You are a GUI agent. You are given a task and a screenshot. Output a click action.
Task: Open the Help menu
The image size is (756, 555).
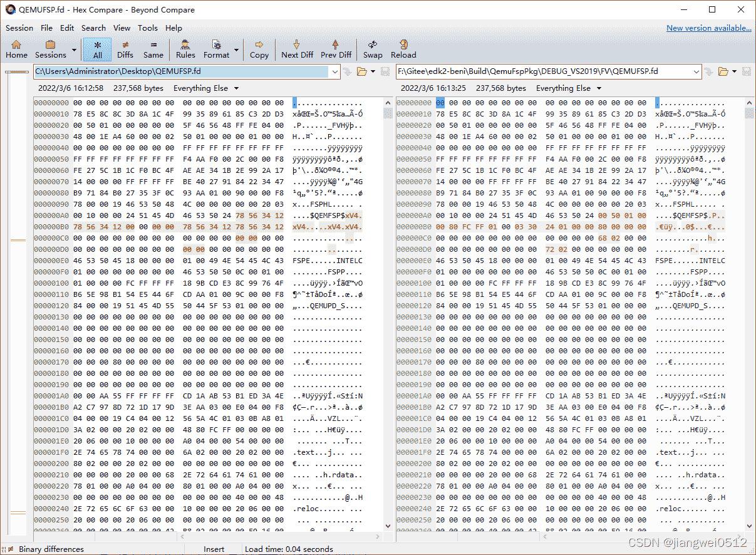pyautogui.click(x=173, y=28)
